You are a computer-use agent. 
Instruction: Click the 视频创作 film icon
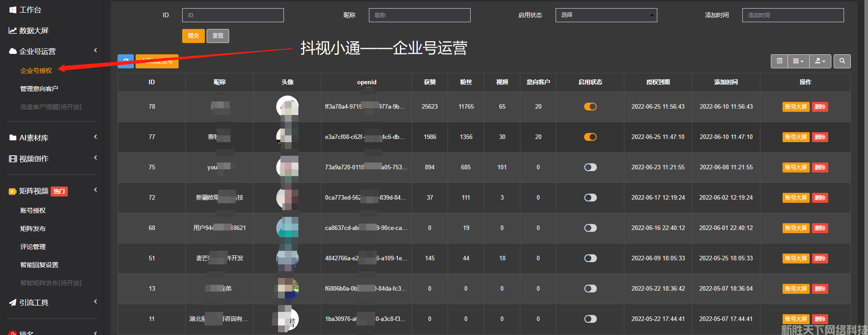(x=13, y=158)
